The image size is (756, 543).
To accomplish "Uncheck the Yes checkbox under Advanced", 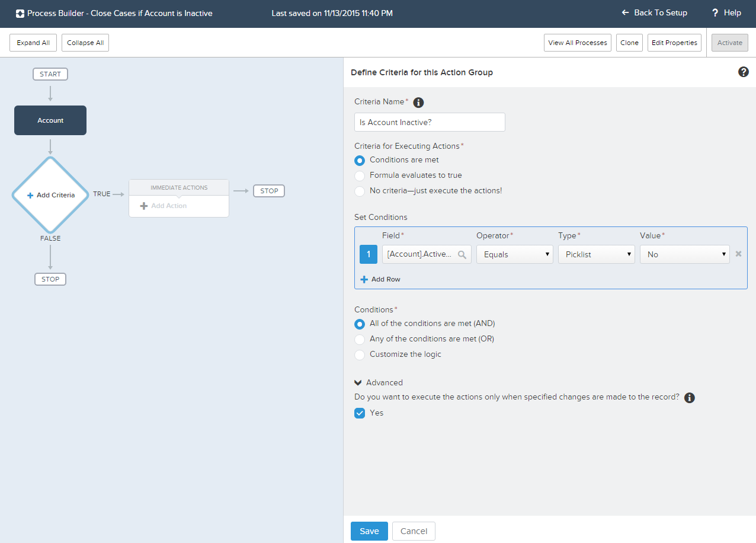I will [360, 413].
